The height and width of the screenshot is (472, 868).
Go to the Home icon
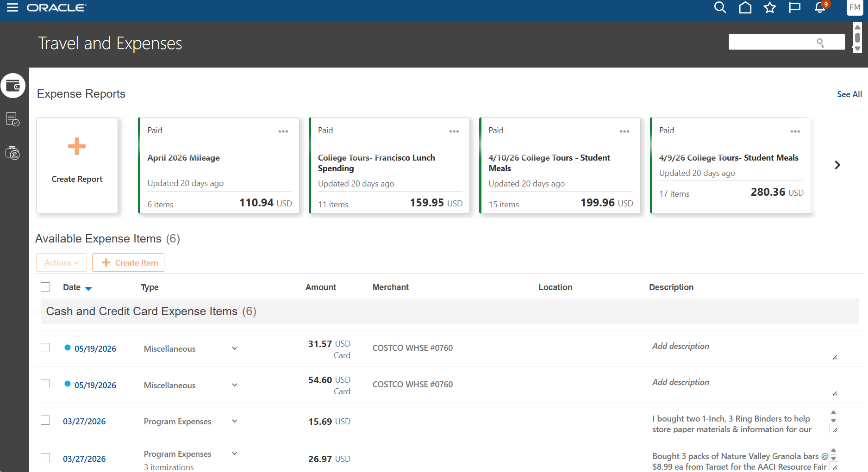tap(745, 7)
